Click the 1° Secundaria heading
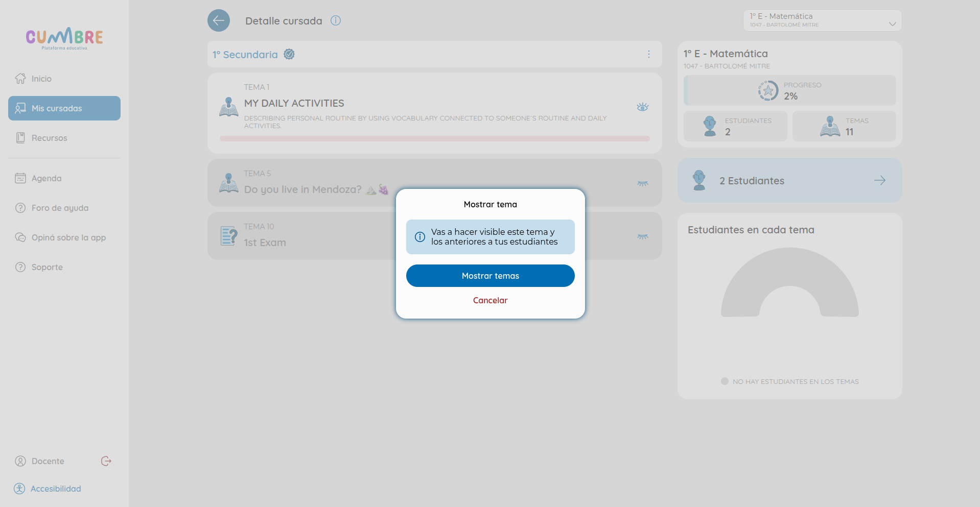The height and width of the screenshot is (507, 980). [245, 55]
